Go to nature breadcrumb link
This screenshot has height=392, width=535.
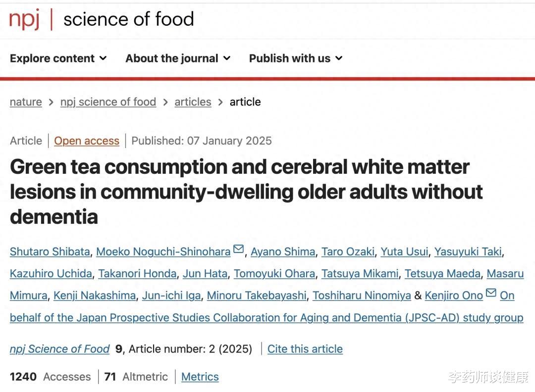[26, 102]
